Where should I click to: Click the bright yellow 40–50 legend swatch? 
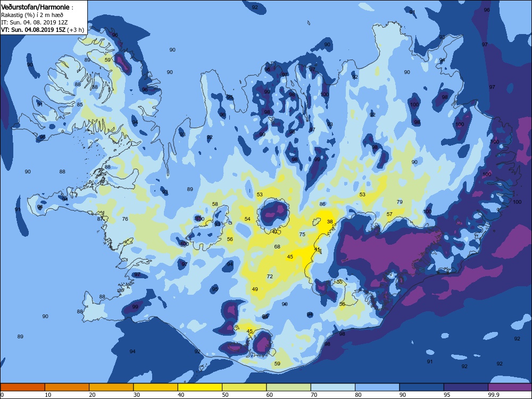(200, 387)
